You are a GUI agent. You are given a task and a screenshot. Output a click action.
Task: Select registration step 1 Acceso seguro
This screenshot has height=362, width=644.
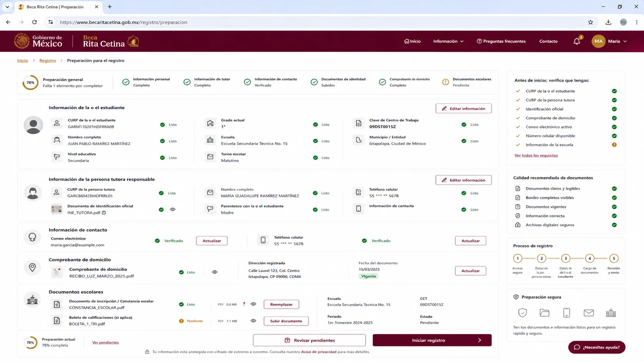click(x=518, y=259)
